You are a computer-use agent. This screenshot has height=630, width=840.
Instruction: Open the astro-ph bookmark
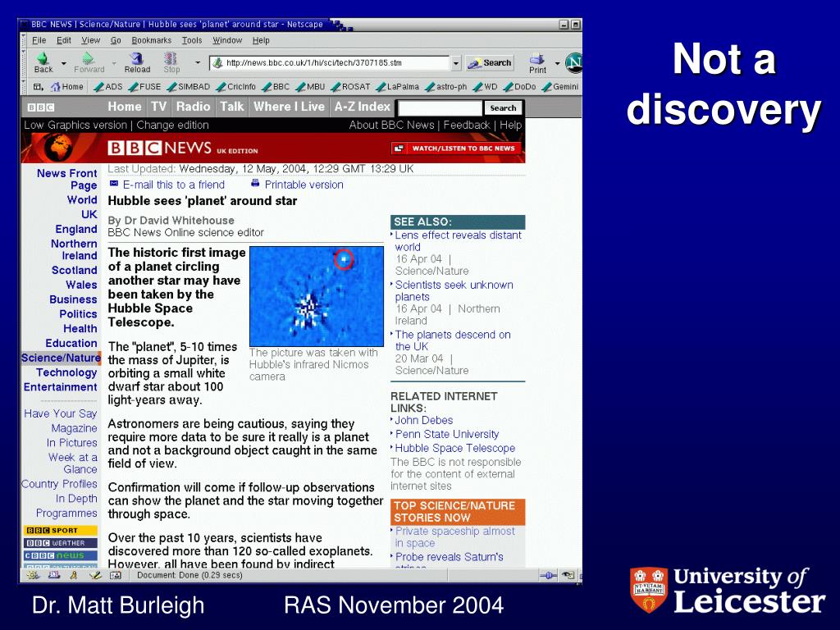click(445, 87)
